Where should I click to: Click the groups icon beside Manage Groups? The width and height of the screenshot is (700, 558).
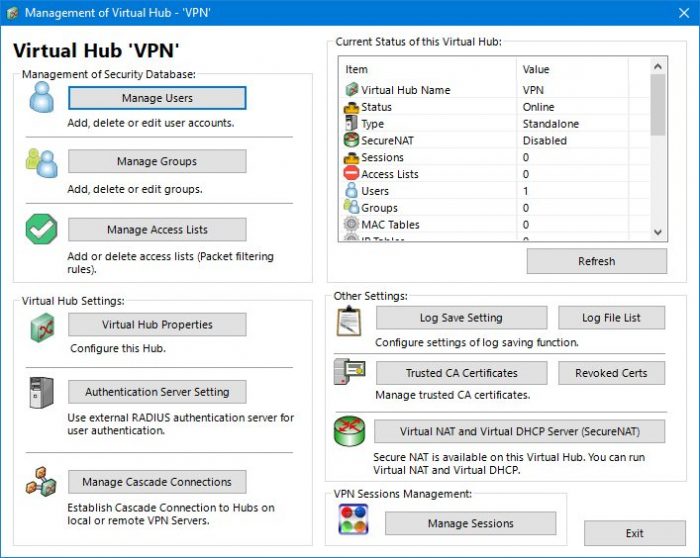[x=42, y=163]
